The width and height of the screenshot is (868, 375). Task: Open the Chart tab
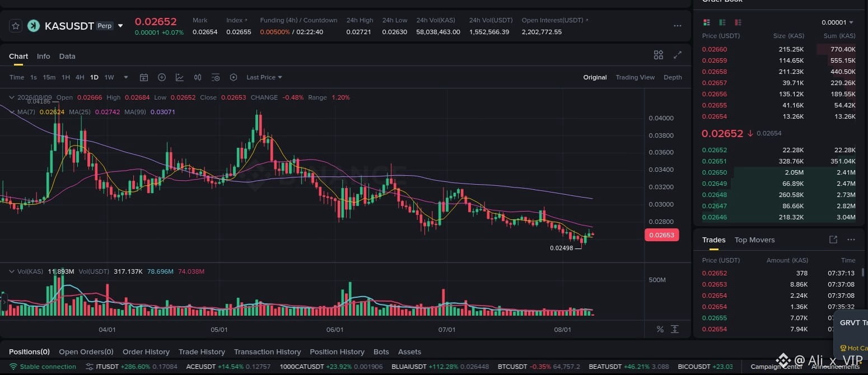[18, 56]
